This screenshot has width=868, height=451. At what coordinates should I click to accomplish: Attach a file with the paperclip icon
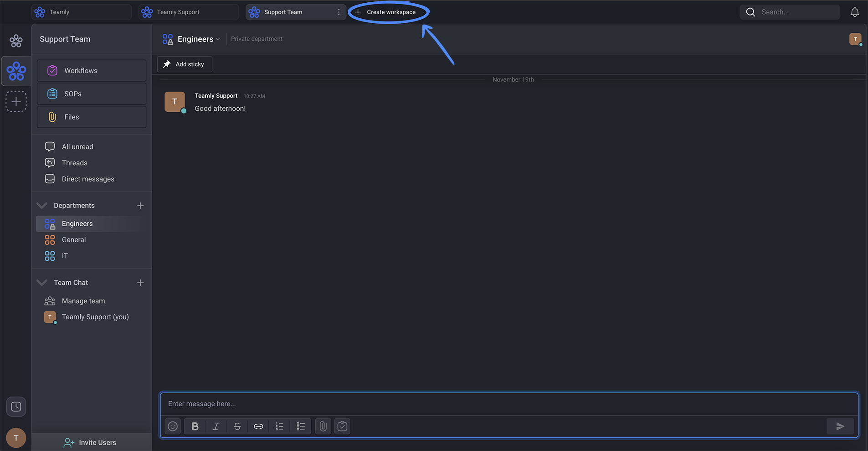coord(323,426)
